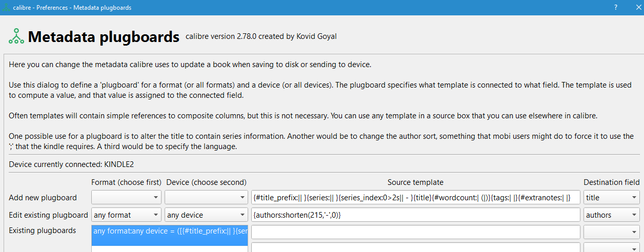Open the "any format" dropdown
Viewport: 644px width, 252px height.
point(126,215)
